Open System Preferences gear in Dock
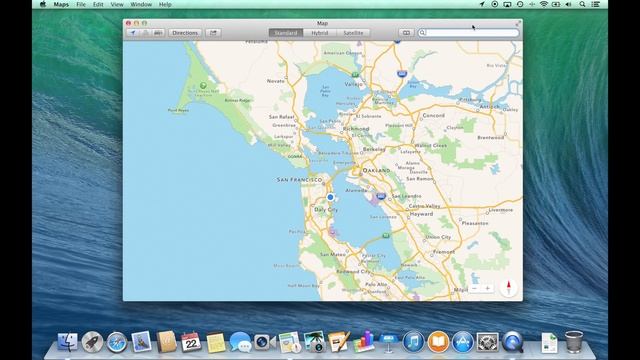This screenshot has height=360, width=640. tap(487, 342)
